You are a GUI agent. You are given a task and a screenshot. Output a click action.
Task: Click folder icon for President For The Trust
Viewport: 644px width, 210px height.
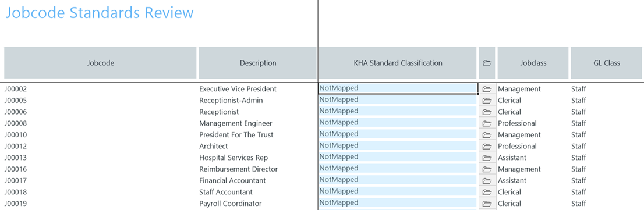point(487,135)
